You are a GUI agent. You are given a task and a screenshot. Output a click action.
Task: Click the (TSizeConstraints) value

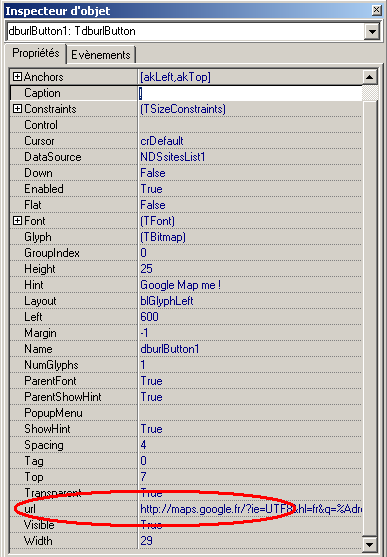[x=183, y=109]
